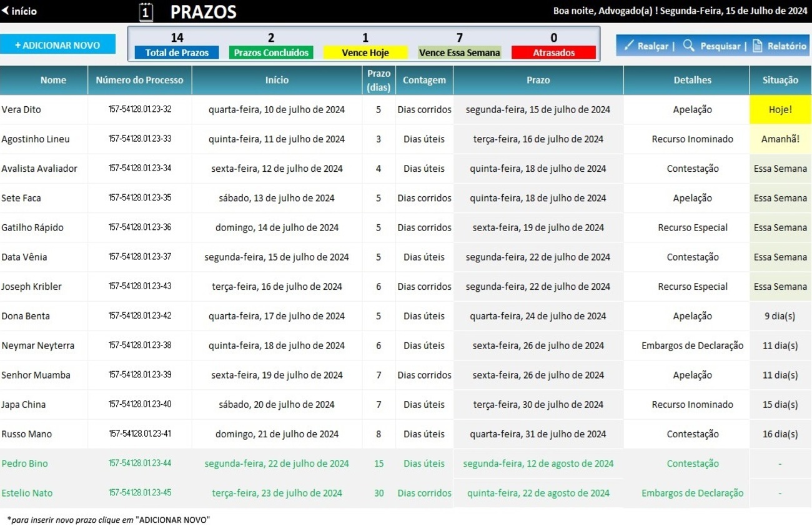812x531 pixels.
Task: Click completed entry Pedro Bino
Action: click(x=25, y=464)
